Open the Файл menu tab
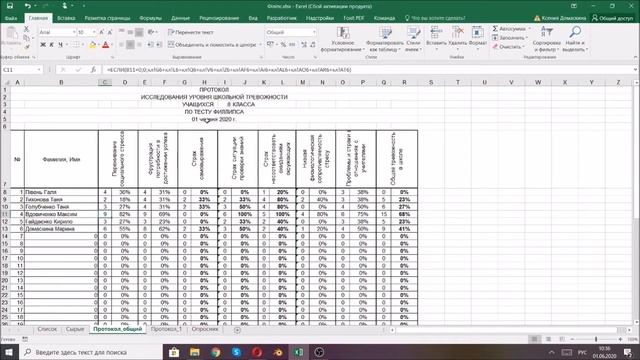 coord(11,18)
